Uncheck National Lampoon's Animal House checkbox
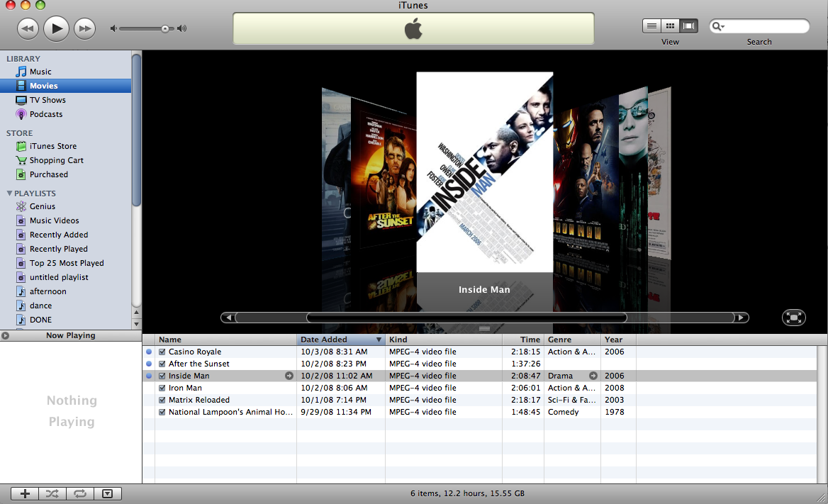Viewport: 828px width, 504px height. pyautogui.click(x=162, y=412)
